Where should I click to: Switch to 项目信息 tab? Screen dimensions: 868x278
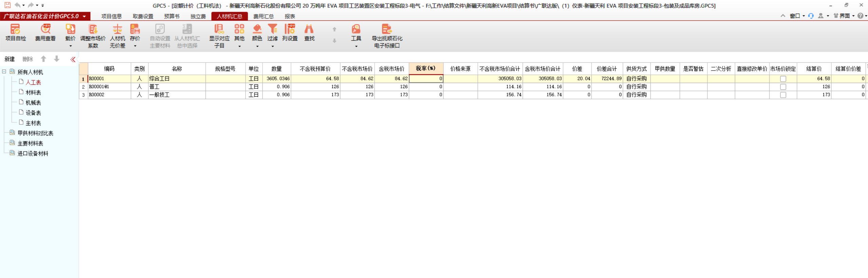coord(111,16)
